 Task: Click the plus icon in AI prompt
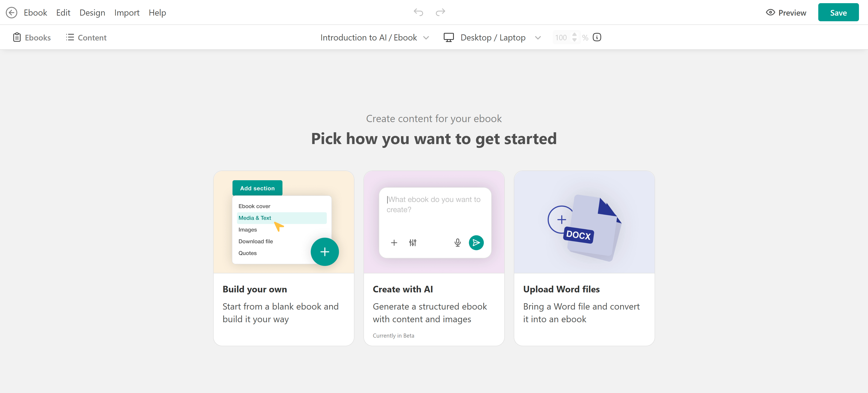tap(394, 243)
